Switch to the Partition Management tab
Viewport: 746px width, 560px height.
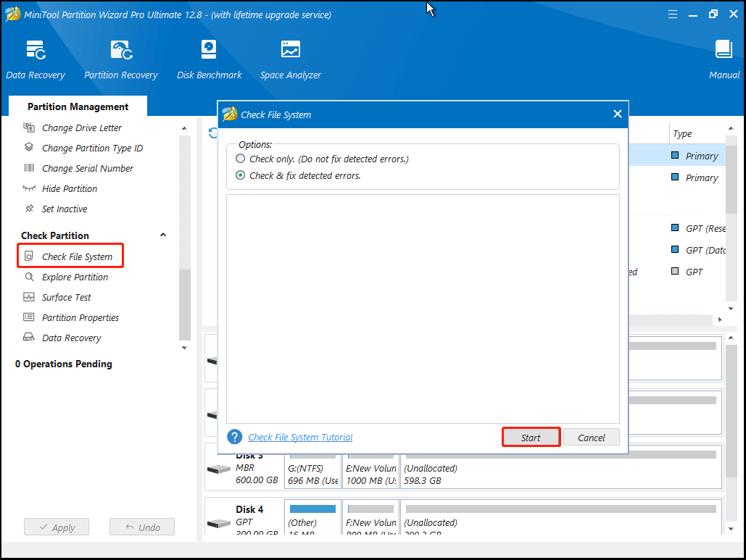[x=78, y=106]
